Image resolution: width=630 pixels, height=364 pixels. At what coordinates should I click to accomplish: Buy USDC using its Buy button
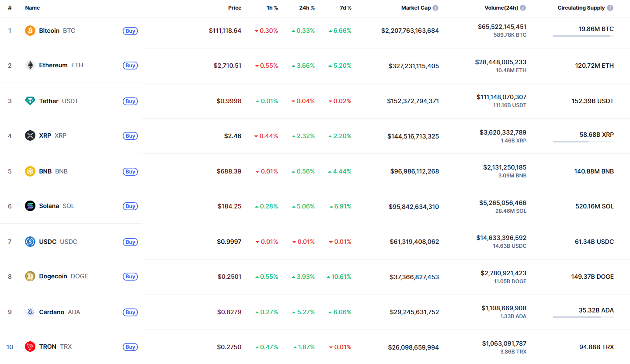(x=130, y=242)
